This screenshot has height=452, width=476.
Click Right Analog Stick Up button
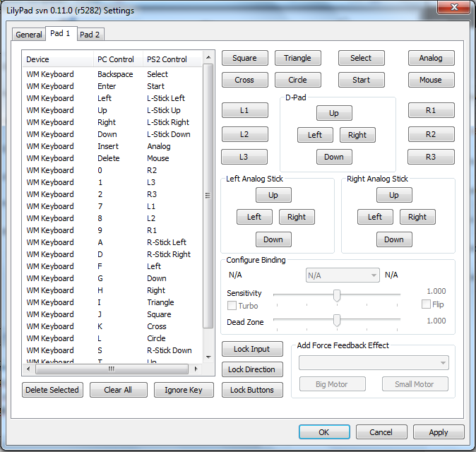click(394, 195)
